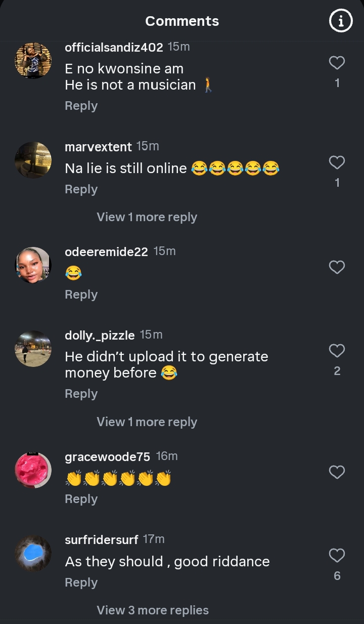Open marvextent's profile avatar
Viewport: 364px width, 624px height.
(33, 160)
